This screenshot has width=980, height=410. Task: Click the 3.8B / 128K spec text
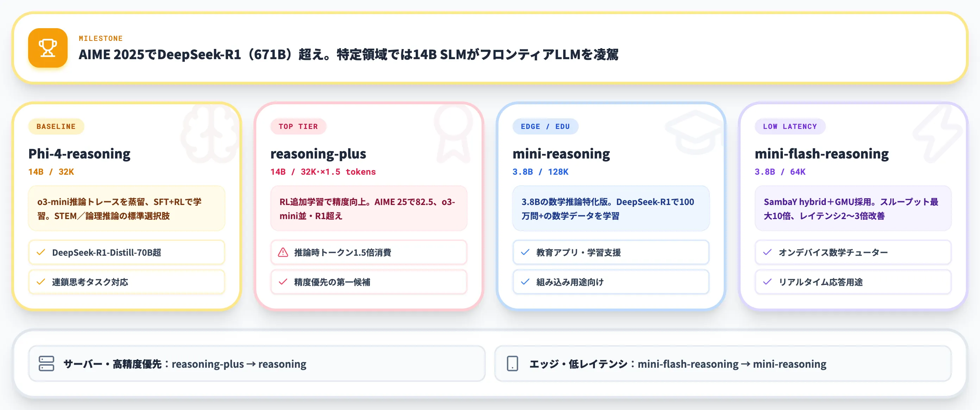pyautogui.click(x=540, y=172)
